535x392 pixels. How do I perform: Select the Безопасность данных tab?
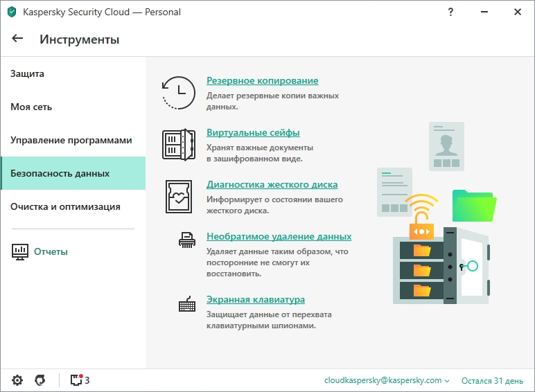click(x=73, y=173)
